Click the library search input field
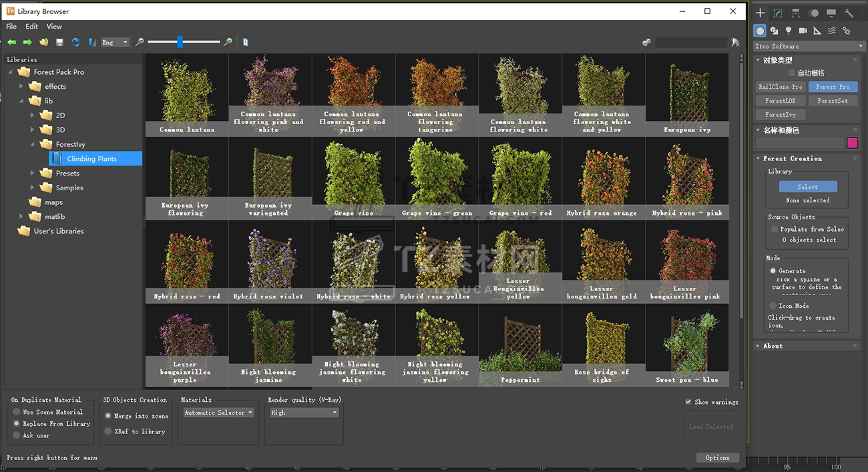Image resolution: width=868 pixels, height=472 pixels. click(690, 42)
